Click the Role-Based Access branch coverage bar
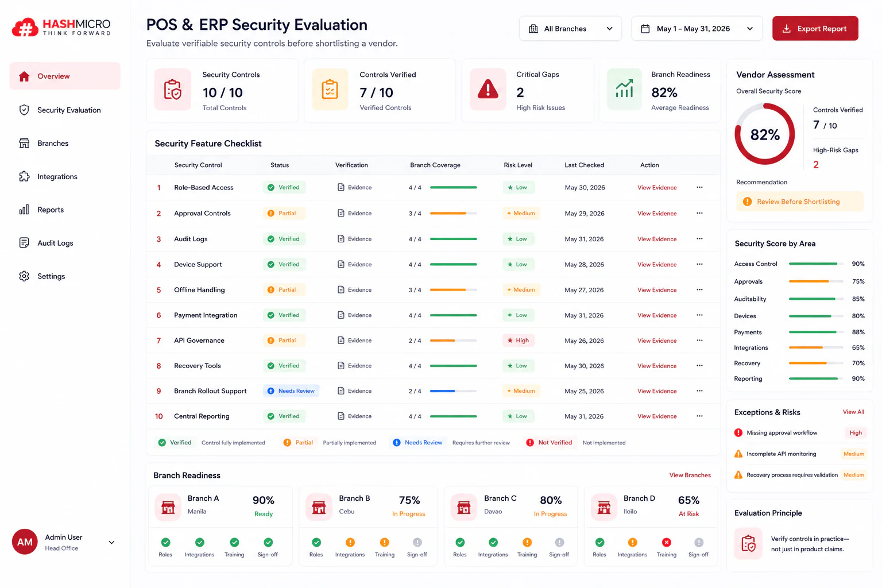The image size is (882, 588). tap(453, 188)
